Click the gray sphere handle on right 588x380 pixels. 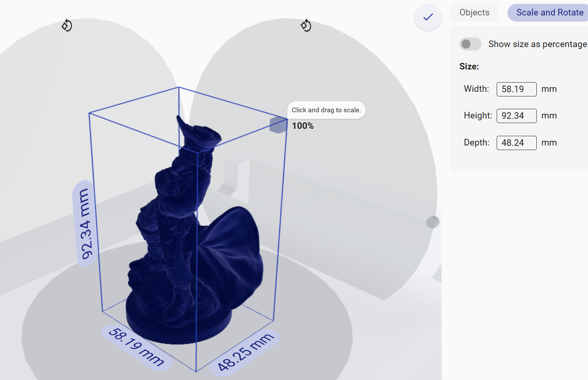tap(433, 222)
